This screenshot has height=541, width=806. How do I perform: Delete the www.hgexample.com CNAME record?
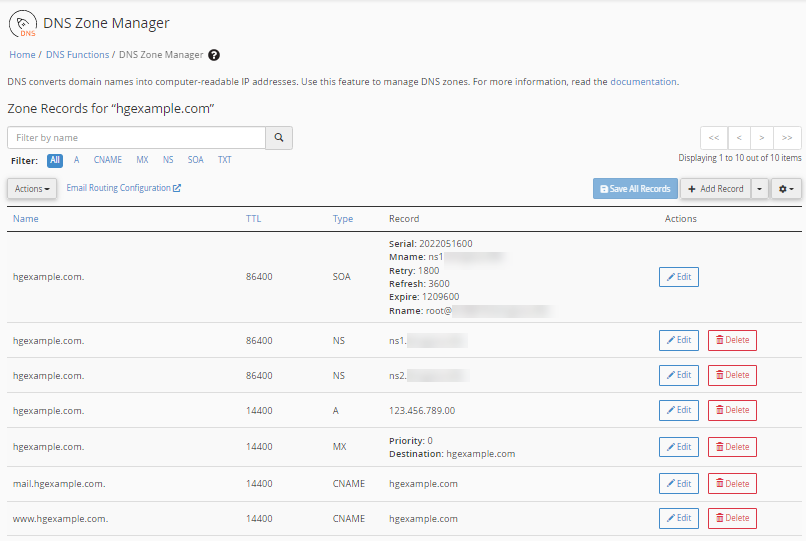[x=732, y=518]
